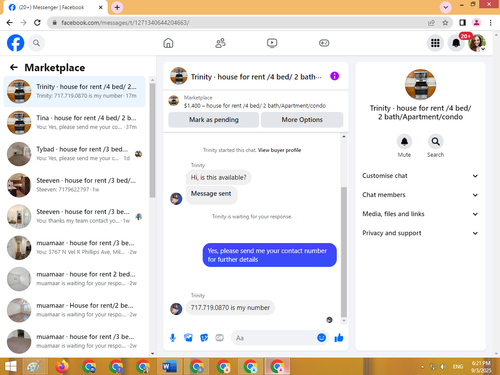Screen dimensions: 500x375
Task: Attach a file using the photo icon
Action: (x=188, y=338)
